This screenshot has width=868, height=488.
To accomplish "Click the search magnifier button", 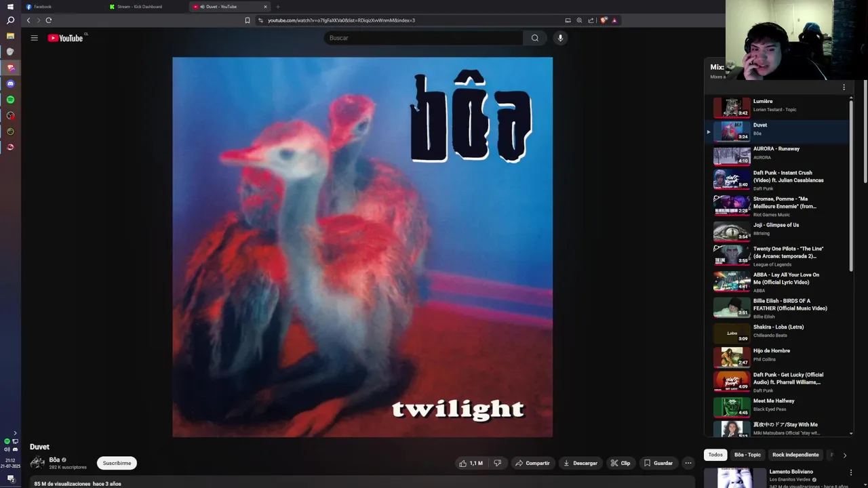I will (x=534, y=38).
